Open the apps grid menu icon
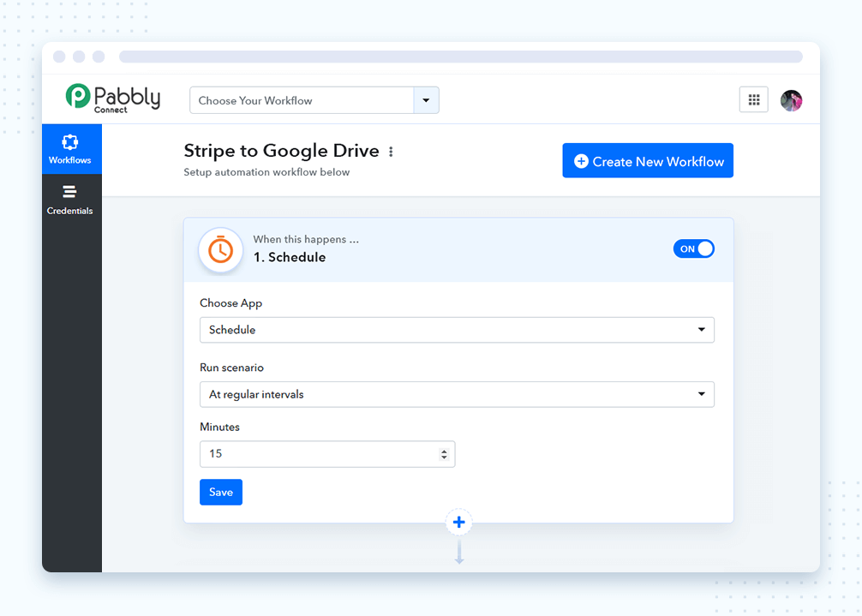Viewport: 862px width, 616px height. [x=753, y=100]
